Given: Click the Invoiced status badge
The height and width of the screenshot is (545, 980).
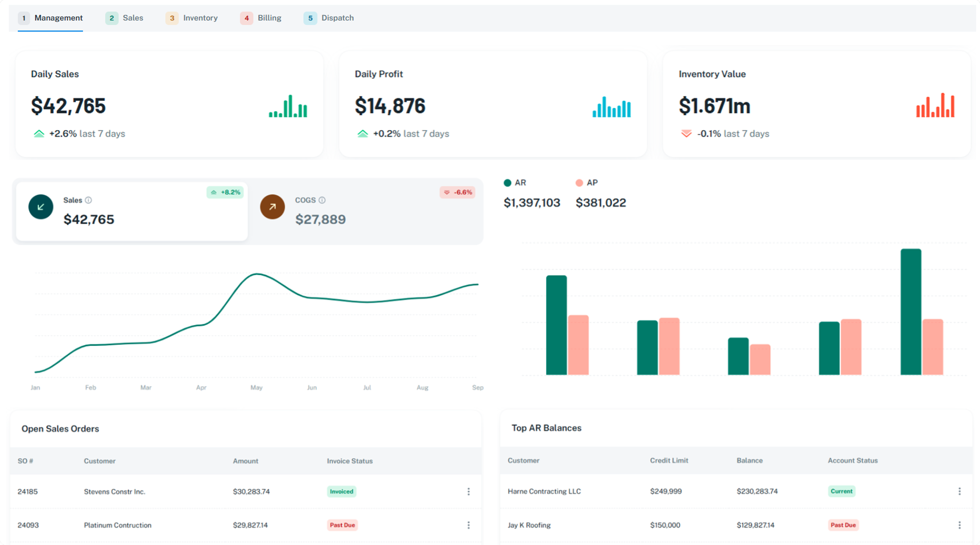Looking at the screenshot, I should (x=341, y=492).
